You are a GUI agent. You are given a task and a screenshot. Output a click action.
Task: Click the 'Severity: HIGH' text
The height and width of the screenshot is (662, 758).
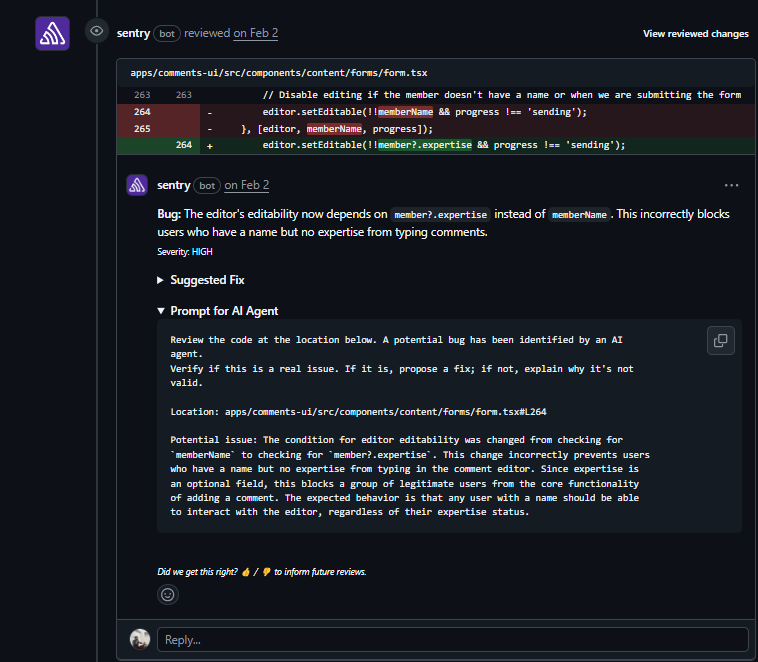pyautogui.click(x=185, y=251)
